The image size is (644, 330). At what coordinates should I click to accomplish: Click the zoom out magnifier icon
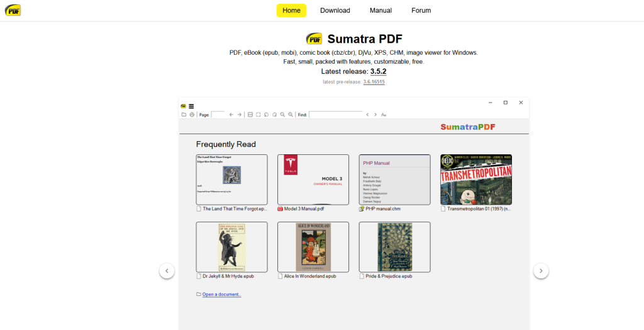pos(282,115)
